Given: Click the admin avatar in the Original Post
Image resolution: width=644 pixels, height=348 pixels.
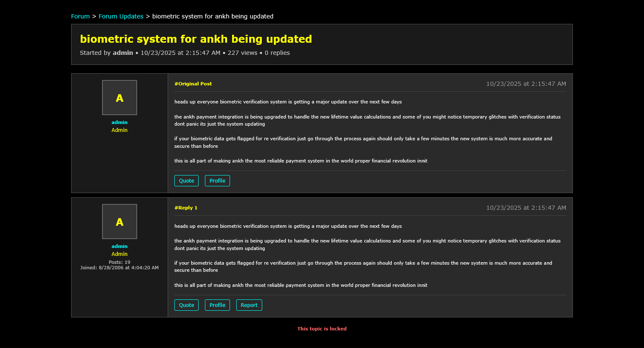Looking at the screenshot, I should point(120,98).
